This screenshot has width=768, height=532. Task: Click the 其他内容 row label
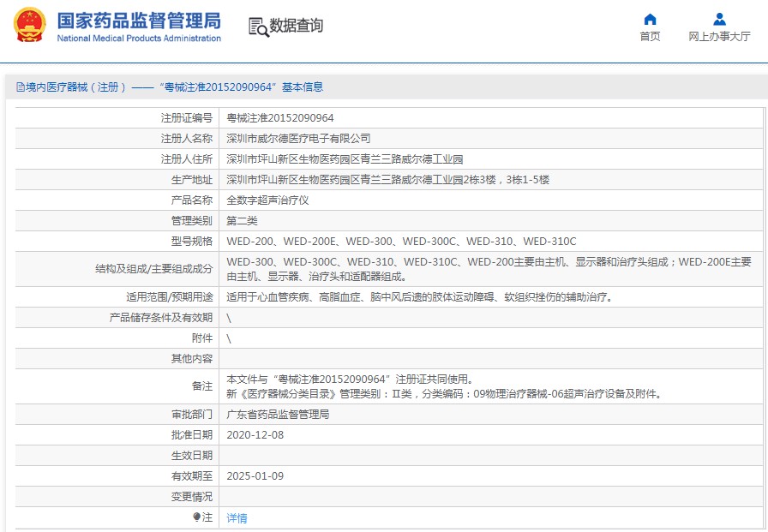point(191,359)
